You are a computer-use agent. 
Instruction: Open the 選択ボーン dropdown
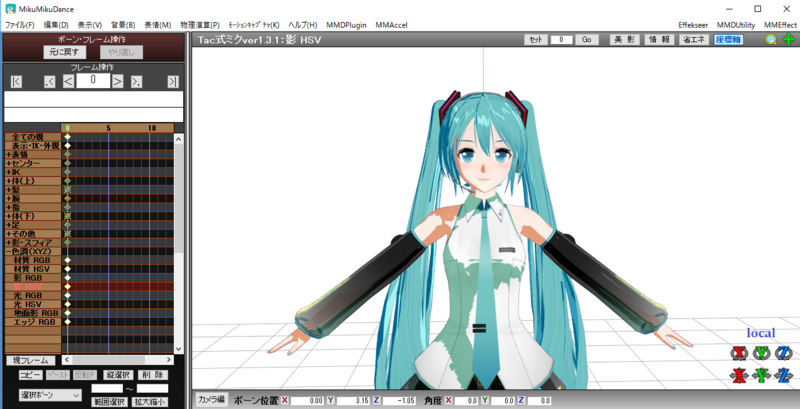[x=50, y=395]
